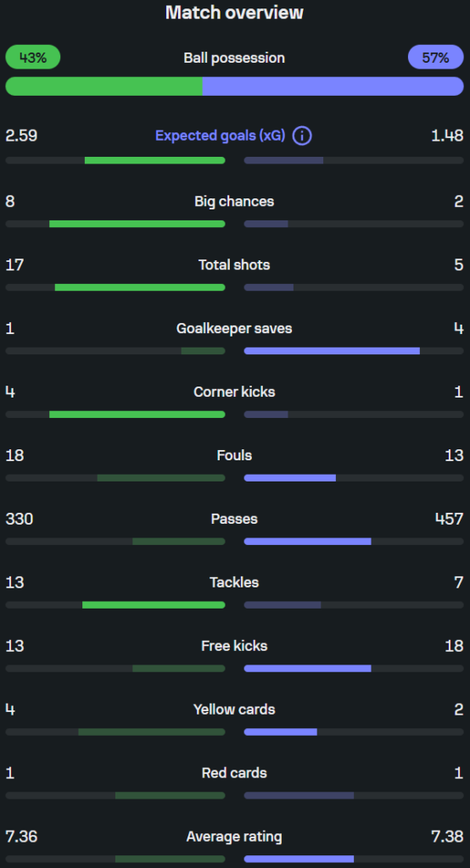This screenshot has height=868, width=470.
Task: Click the Total shots label
Action: 234,264
